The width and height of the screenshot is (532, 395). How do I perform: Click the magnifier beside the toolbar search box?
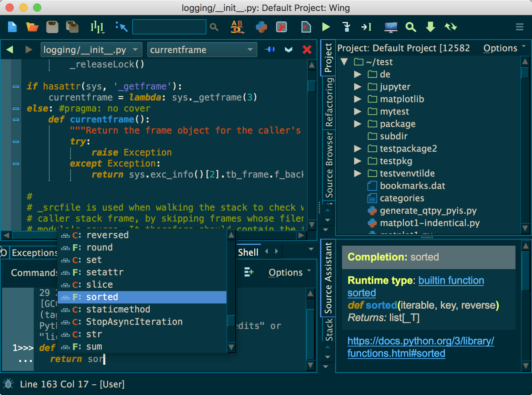pos(214,27)
